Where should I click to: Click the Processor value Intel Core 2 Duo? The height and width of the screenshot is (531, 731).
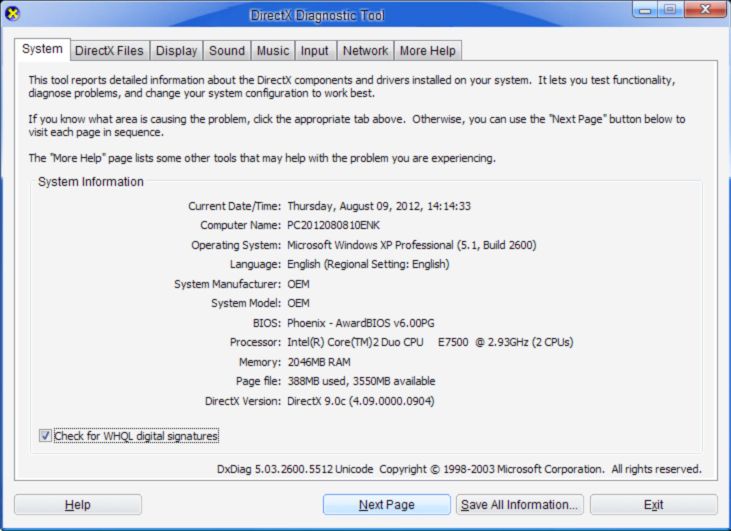[430, 342]
